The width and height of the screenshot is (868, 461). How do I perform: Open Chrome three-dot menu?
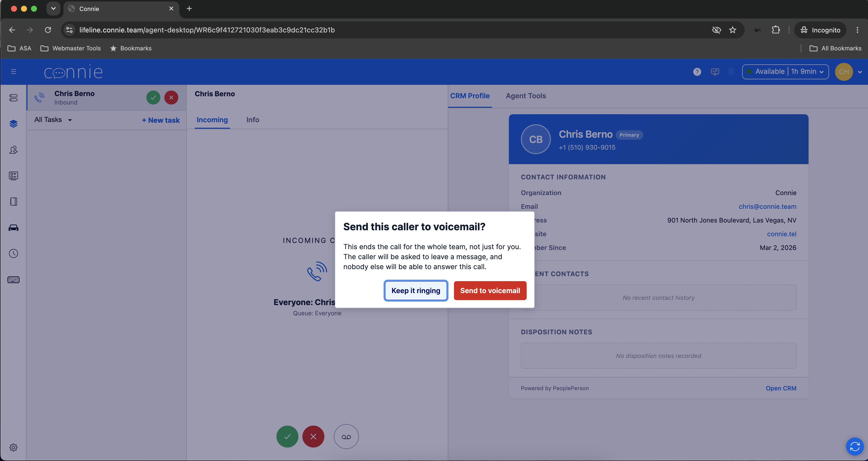(857, 30)
